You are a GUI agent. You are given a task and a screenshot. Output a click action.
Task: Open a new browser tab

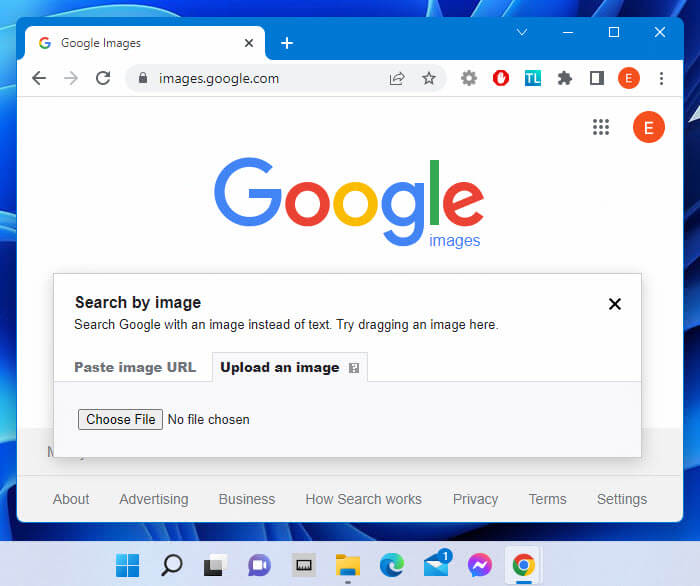287,43
